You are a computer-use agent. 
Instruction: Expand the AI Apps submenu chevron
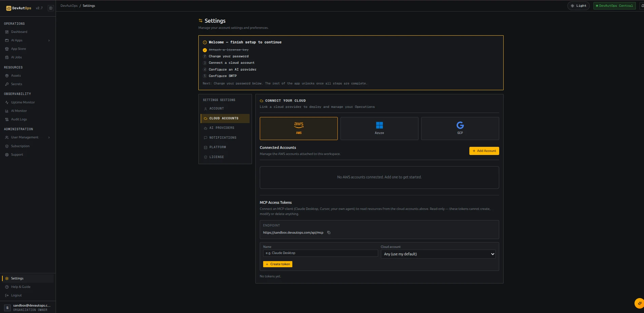49,40
